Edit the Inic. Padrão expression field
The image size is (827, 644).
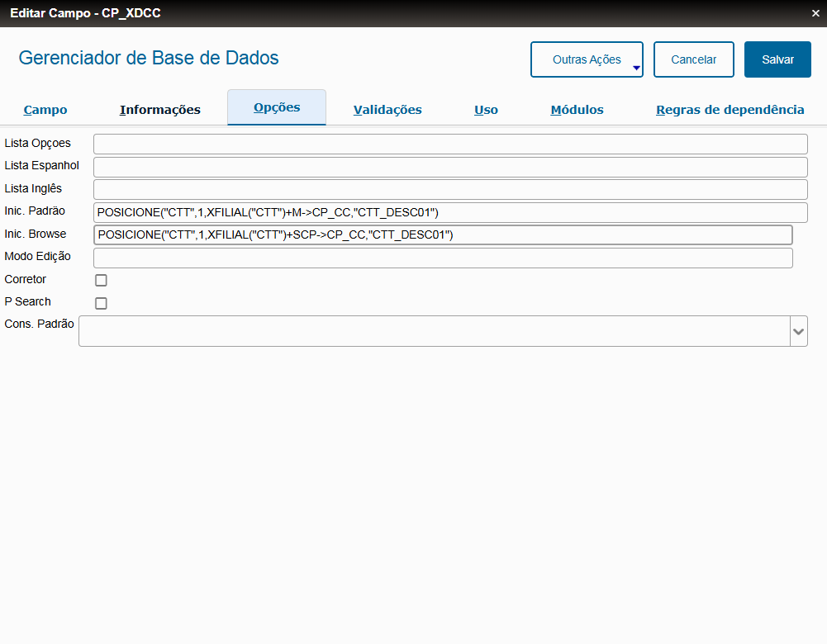(450, 213)
